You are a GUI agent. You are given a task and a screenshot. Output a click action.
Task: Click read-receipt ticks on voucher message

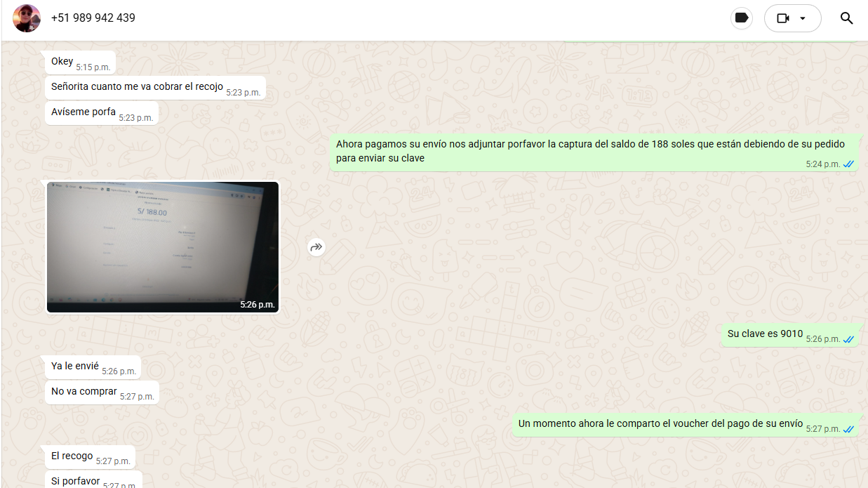[848, 429]
